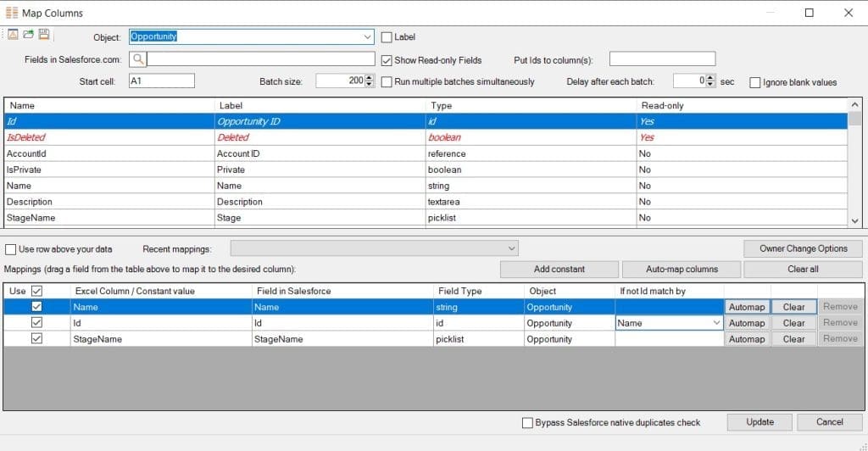The width and height of the screenshot is (868, 451).
Task: Open Owner Change Options
Action: click(803, 248)
